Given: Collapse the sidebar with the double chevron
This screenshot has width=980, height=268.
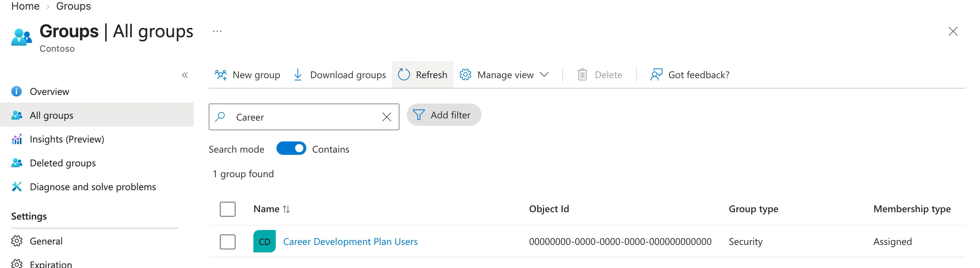Looking at the screenshot, I should [185, 75].
